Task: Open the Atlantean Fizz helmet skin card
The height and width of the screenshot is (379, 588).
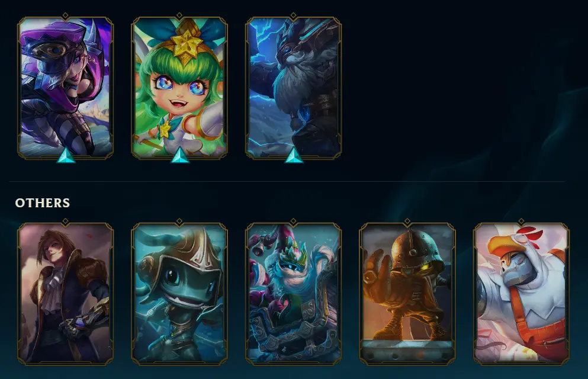Action: tap(179, 294)
